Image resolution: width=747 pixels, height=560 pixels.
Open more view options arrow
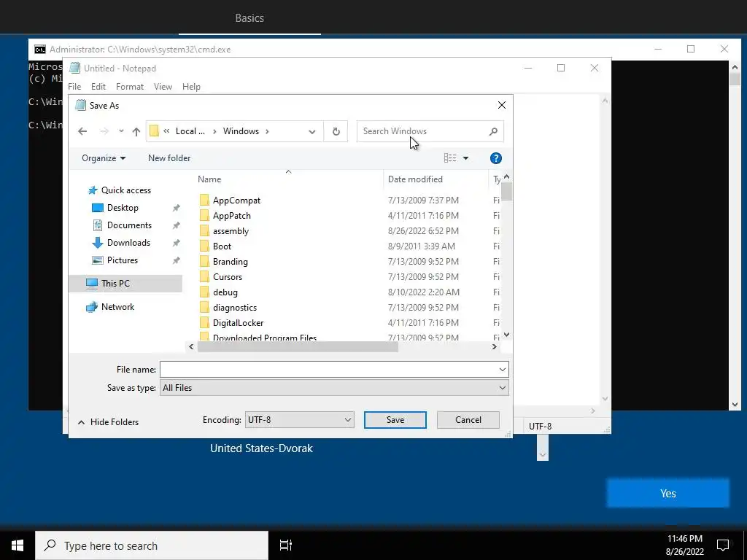466,158
